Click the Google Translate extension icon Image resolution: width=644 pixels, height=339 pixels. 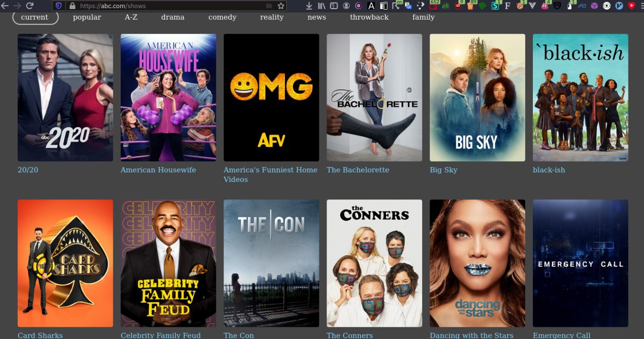coord(409,6)
